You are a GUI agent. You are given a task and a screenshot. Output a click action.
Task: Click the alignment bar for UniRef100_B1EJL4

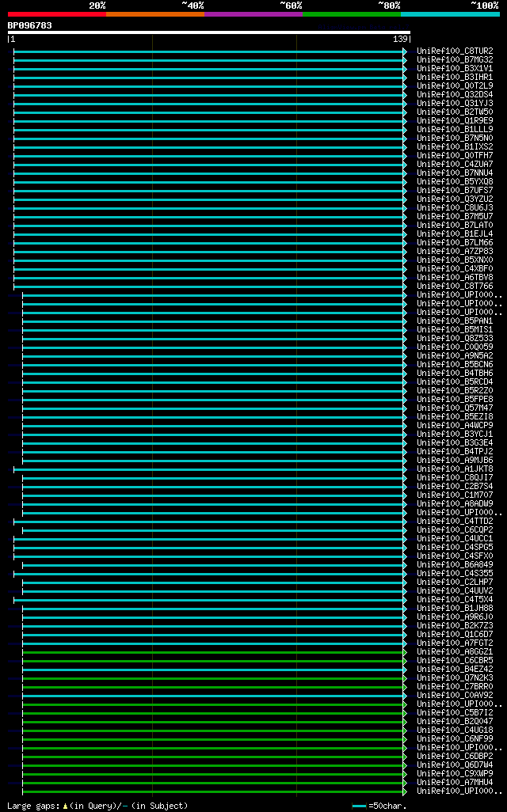209,234
